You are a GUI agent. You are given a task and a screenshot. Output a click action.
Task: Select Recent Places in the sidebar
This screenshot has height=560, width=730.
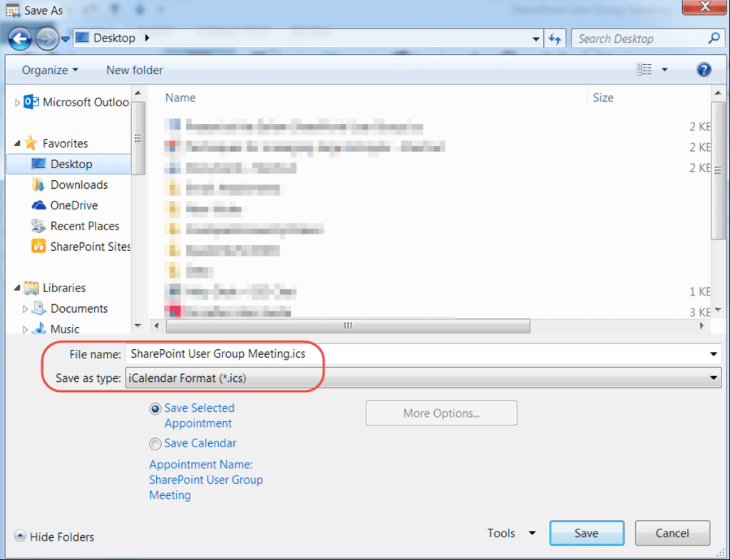pyautogui.click(x=83, y=226)
